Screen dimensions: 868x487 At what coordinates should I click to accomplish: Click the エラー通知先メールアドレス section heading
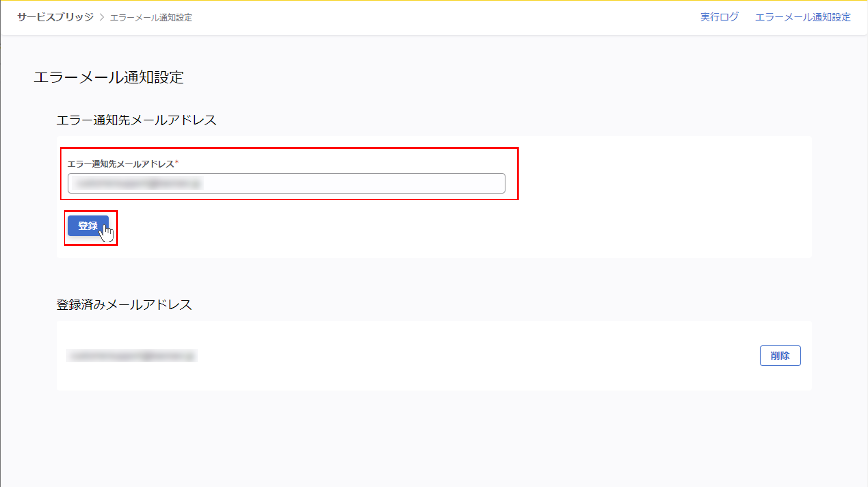[x=136, y=120]
